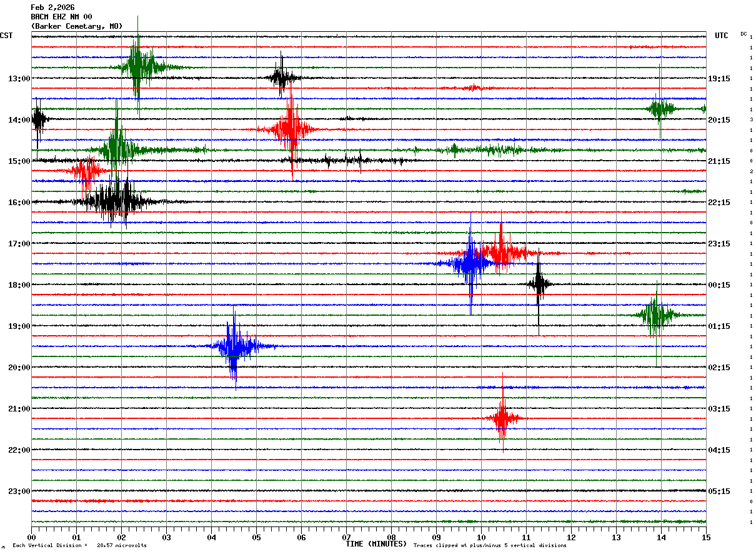Click the 28.57 microvolts vertical division note

click(79, 546)
